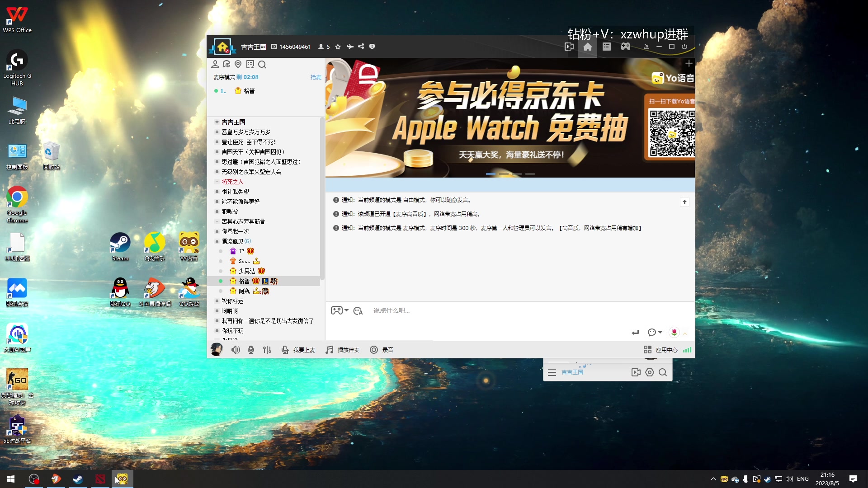The width and height of the screenshot is (868, 488).
Task: Click the 京东卡 Apple Watch banner ad
Action: click(x=510, y=117)
